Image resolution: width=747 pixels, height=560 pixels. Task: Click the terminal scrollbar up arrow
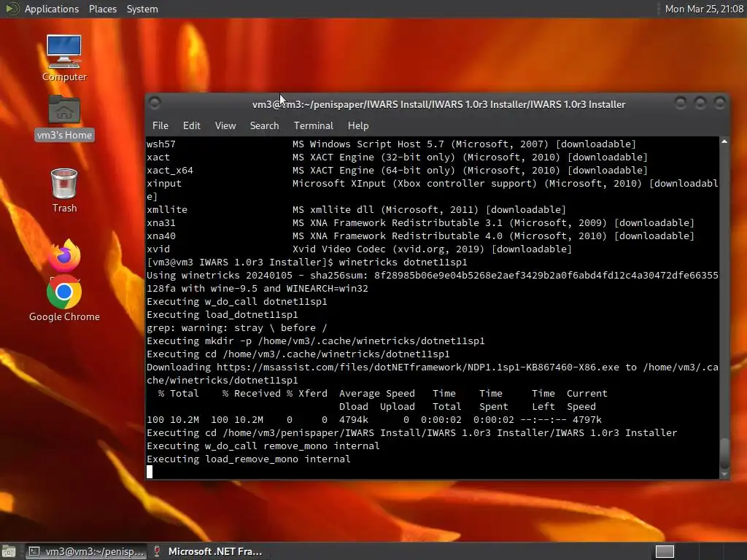pyautogui.click(x=724, y=141)
